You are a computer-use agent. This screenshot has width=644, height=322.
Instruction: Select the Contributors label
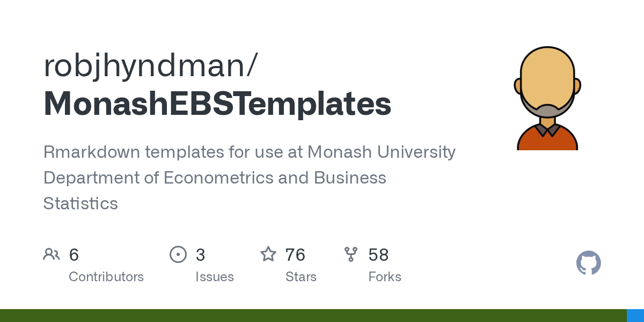[106, 277]
